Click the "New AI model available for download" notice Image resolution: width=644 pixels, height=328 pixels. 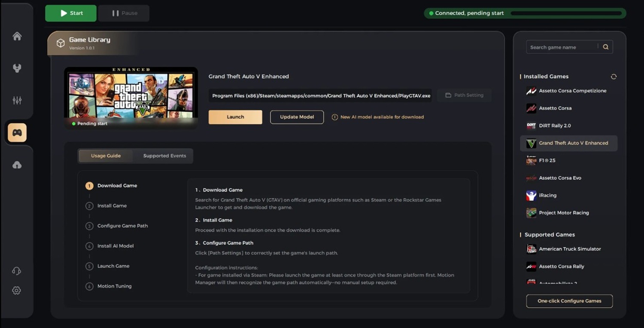click(x=382, y=117)
